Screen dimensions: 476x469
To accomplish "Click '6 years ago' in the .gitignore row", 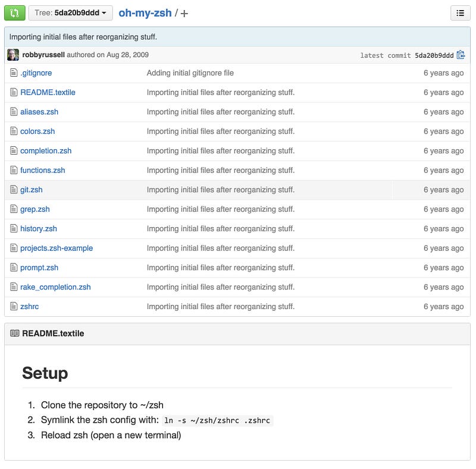I will pyautogui.click(x=443, y=73).
